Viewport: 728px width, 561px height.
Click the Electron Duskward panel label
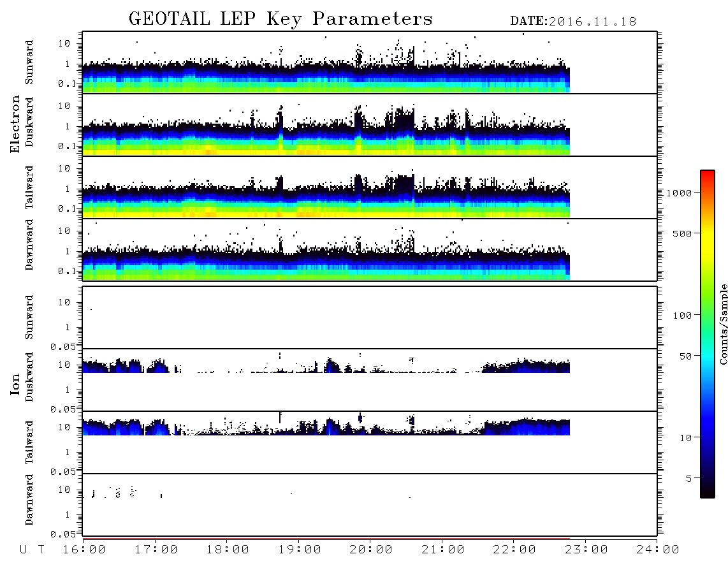[29, 122]
